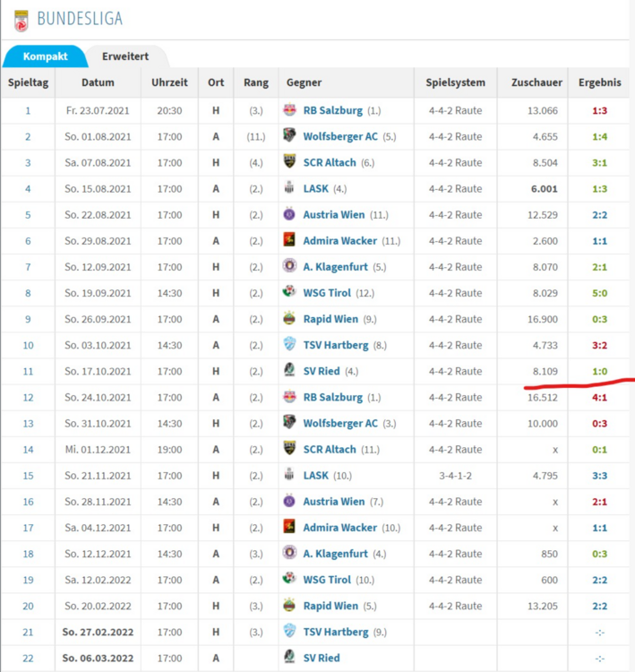
Task: Click A. Klagenfurt crest in matchday 7 row
Action: [x=289, y=266]
